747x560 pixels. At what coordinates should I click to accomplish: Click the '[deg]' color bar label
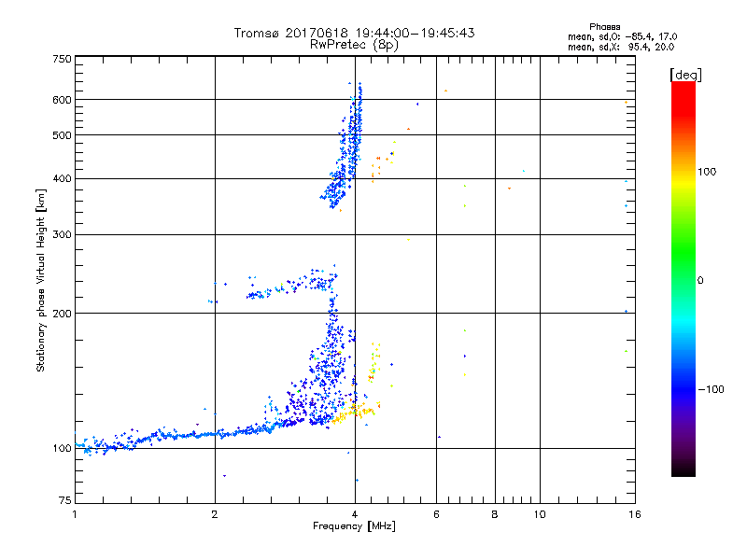click(x=686, y=76)
